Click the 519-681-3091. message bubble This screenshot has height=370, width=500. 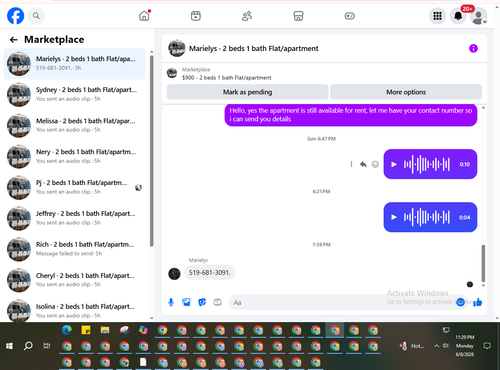pyautogui.click(x=209, y=273)
